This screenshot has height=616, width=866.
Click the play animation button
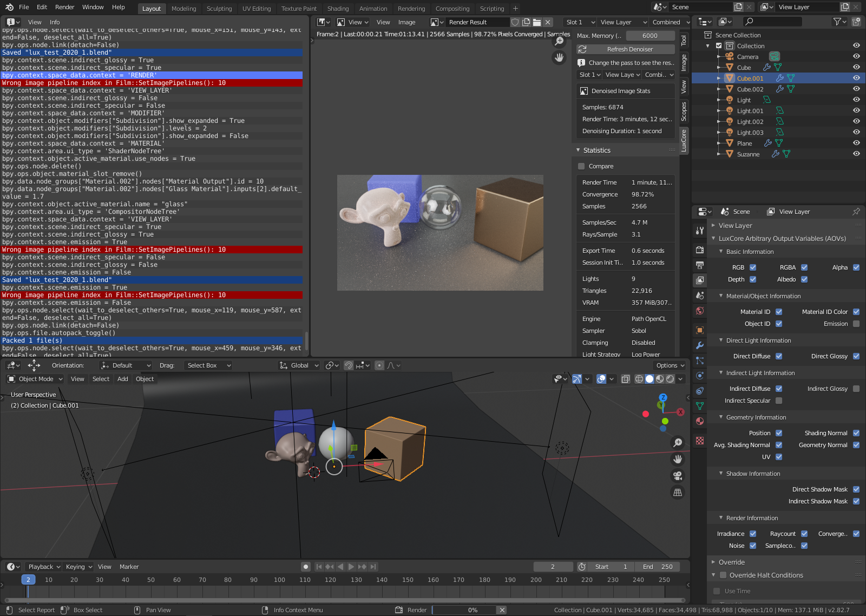[x=351, y=567]
